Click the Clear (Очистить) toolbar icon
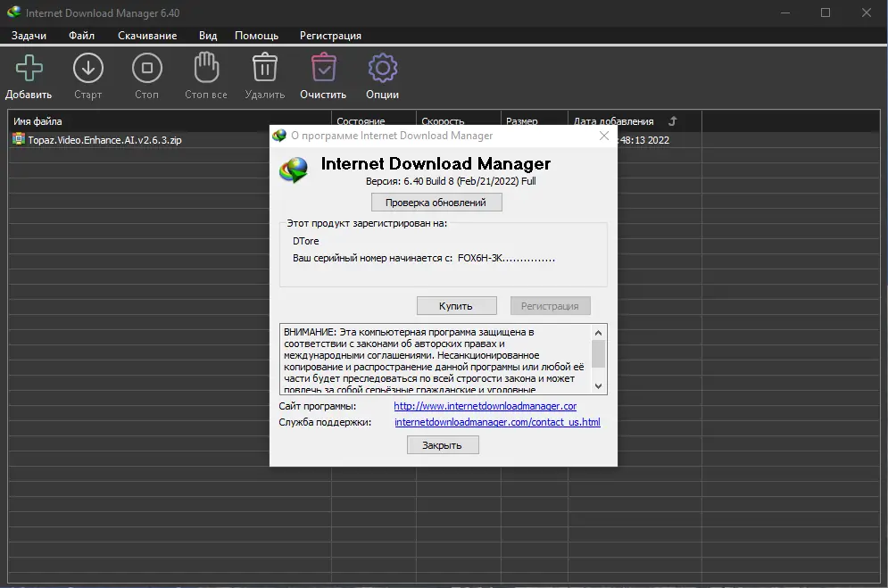 323,67
